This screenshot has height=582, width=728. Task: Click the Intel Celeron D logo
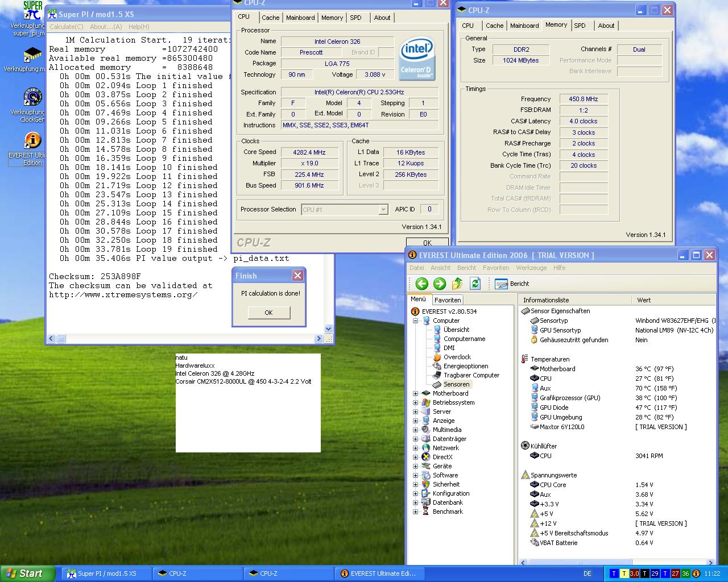(x=417, y=59)
